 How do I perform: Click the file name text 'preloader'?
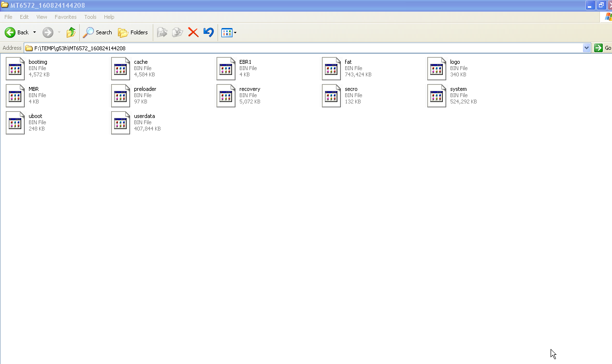pyautogui.click(x=145, y=89)
